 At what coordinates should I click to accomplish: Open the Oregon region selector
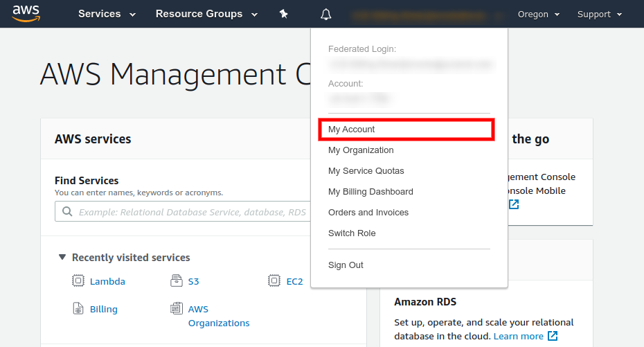coord(539,15)
